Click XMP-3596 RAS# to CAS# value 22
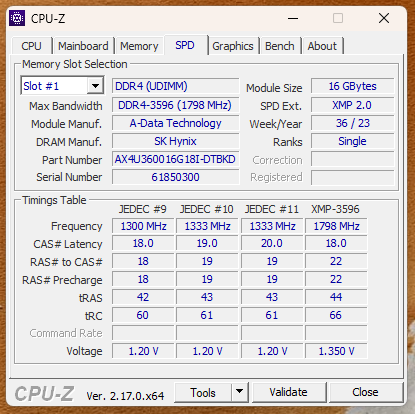The width and height of the screenshot is (415, 414). tap(336, 261)
